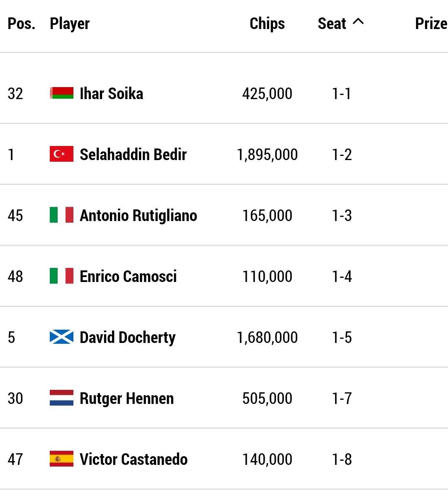Click the Italy flag beside Enrico Camosci
Viewport: 448px width, 491px height.
(x=62, y=276)
